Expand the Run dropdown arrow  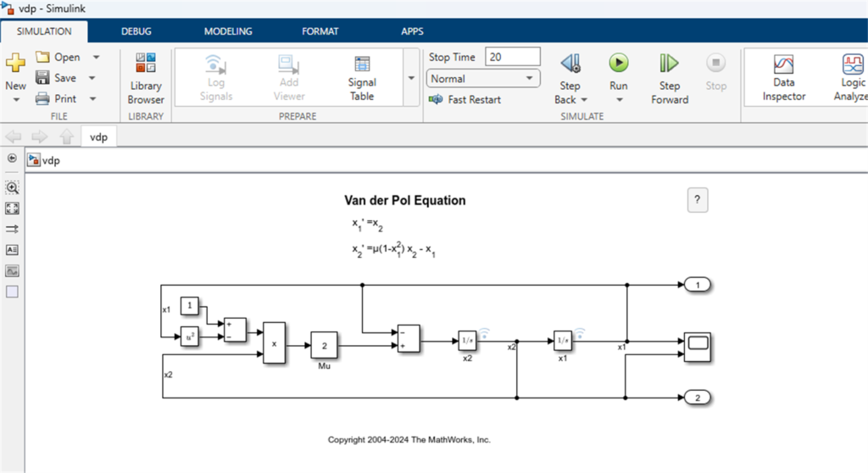tap(619, 100)
